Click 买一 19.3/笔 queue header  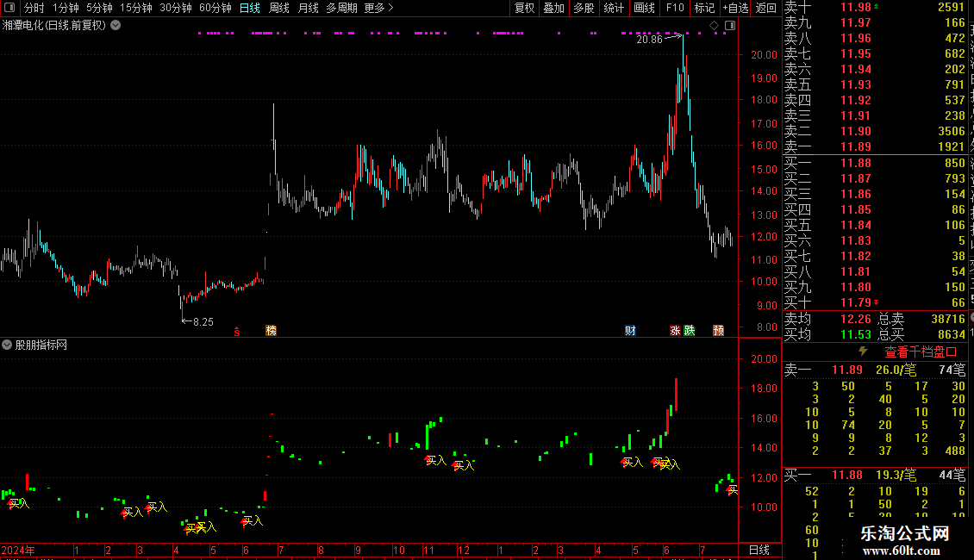[x=875, y=476]
